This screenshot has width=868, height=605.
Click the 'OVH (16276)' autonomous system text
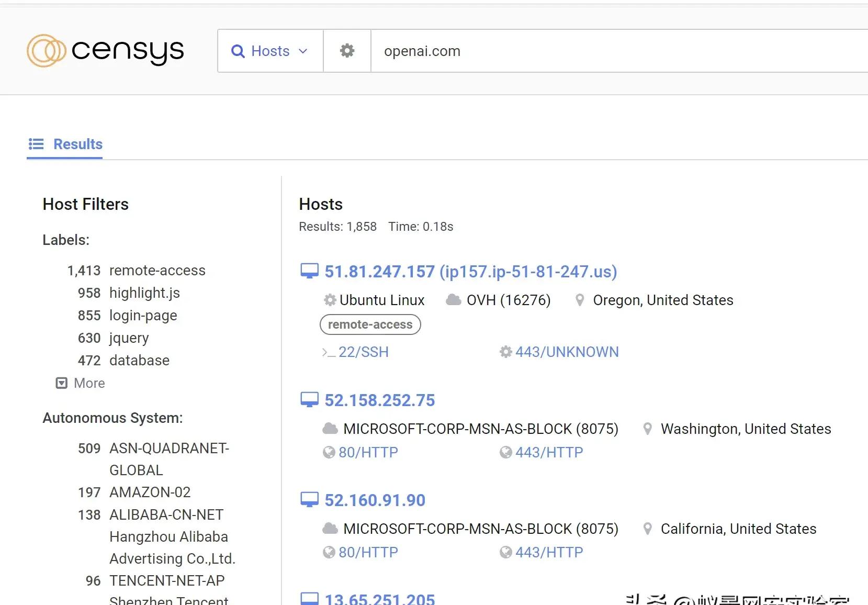pyautogui.click(x=509, y=300)
